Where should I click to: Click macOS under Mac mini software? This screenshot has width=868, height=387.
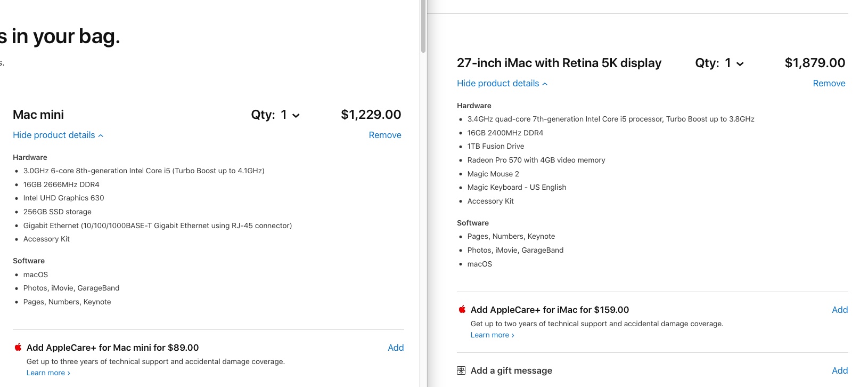36,275
